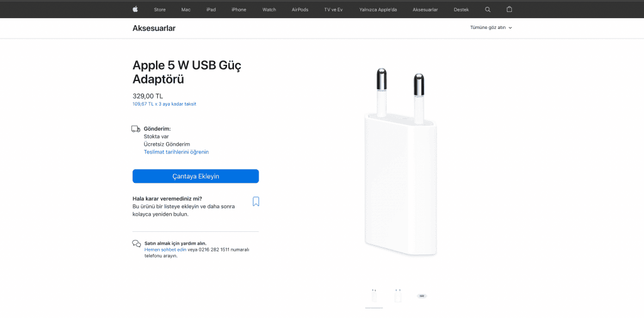
Task: Click the delivery truck shipping icon
Action: (x=136, y=129)
